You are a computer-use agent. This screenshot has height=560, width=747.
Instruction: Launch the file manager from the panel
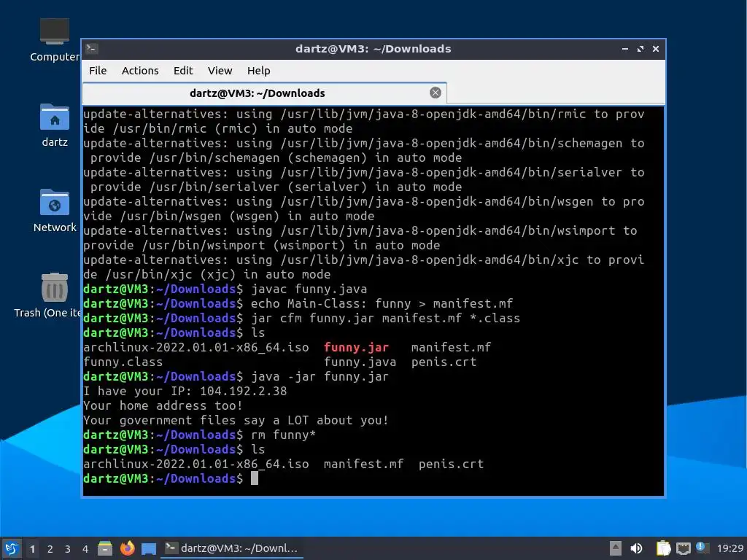pyautogui.click(x=105, y=548)
